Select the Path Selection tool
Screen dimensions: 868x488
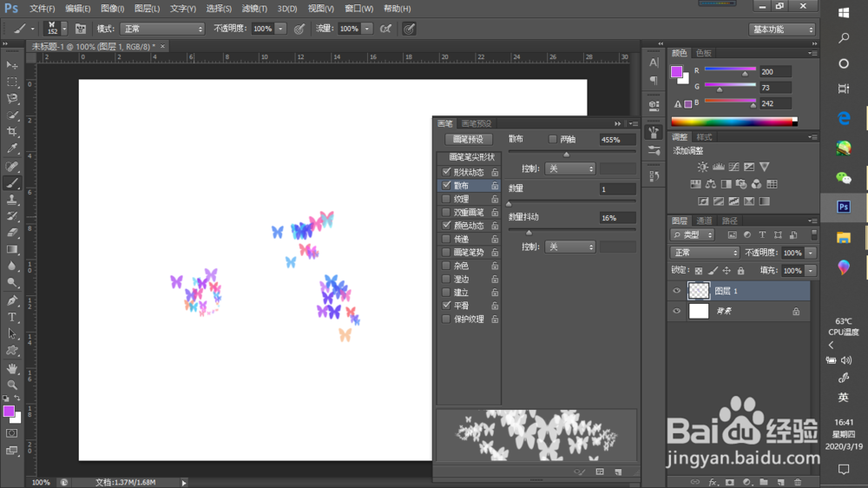(11, 334)
